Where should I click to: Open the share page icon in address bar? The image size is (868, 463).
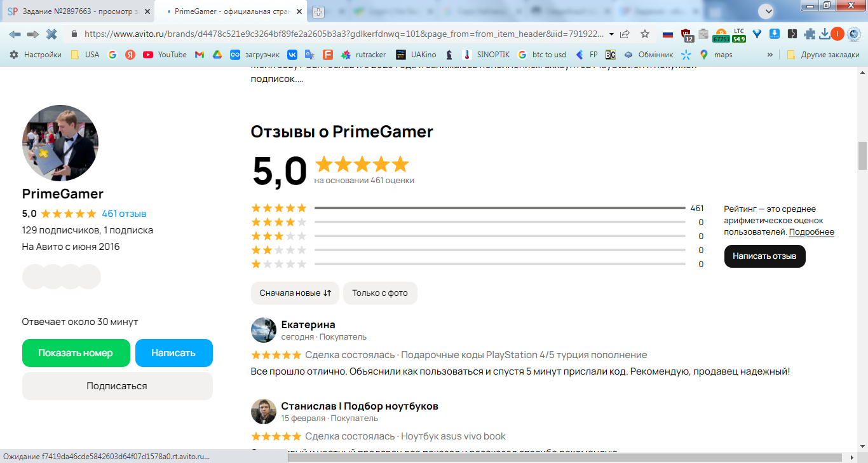625,34
